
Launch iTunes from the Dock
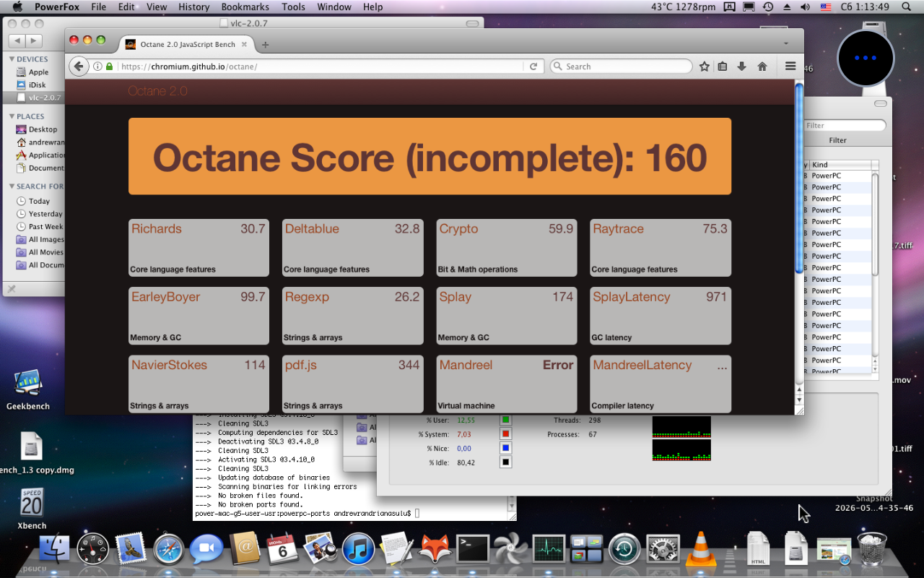tap(358, 549)
